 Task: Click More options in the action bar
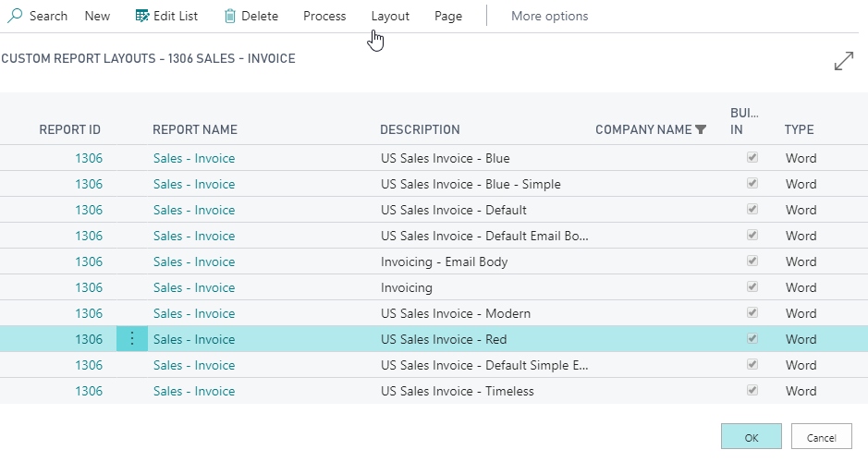point(549,16)
